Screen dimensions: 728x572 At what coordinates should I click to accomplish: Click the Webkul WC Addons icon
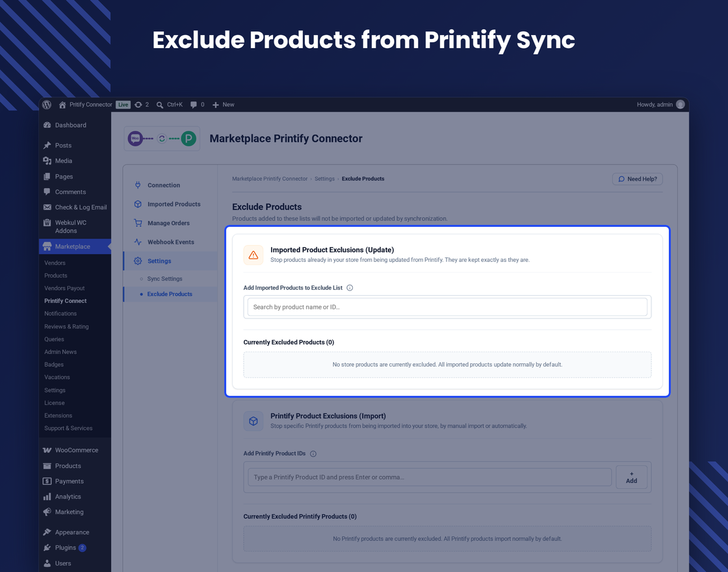pos(47,222)
